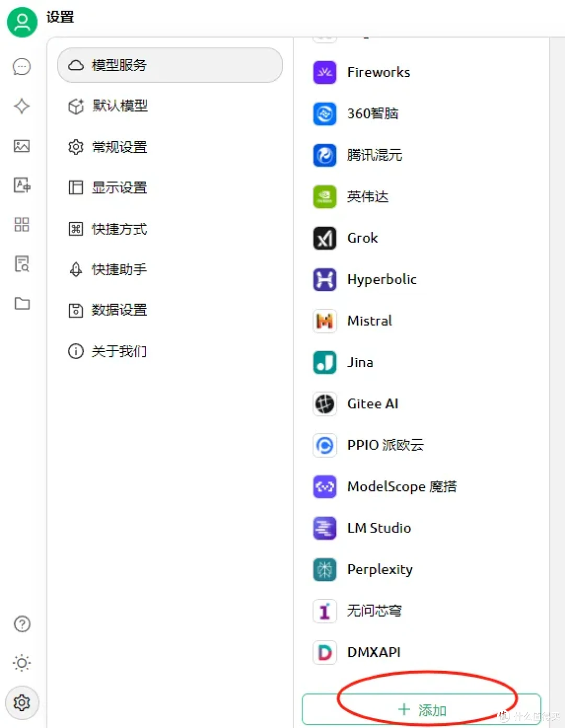Open the 快捷助手 settings section

pyautogui.click(x=170, y=270)
